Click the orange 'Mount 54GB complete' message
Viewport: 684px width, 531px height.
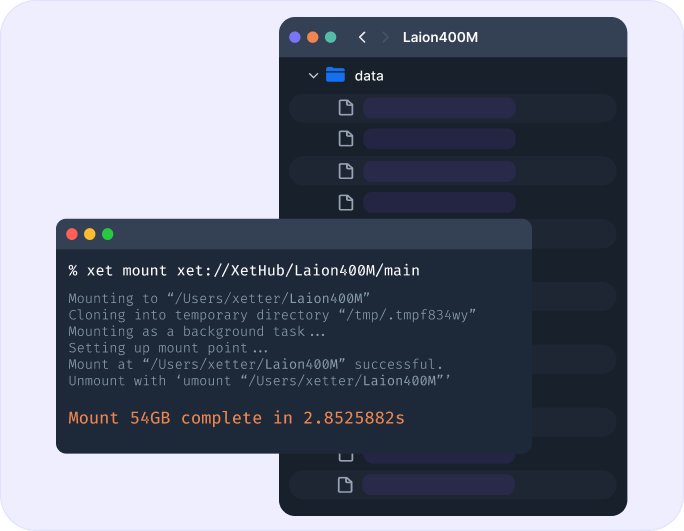click(236, 418)
